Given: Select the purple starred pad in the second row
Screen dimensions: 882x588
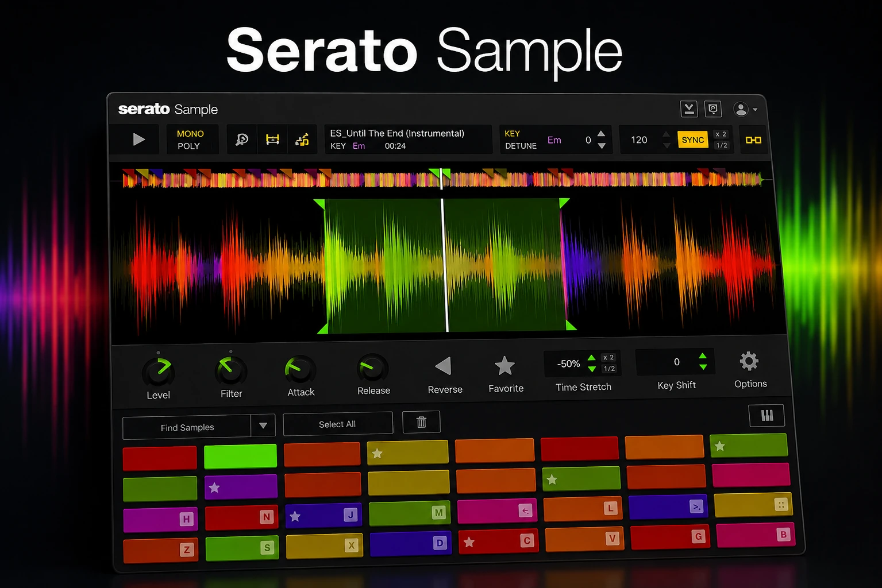Looking at the screenshot, I should 241,487.
